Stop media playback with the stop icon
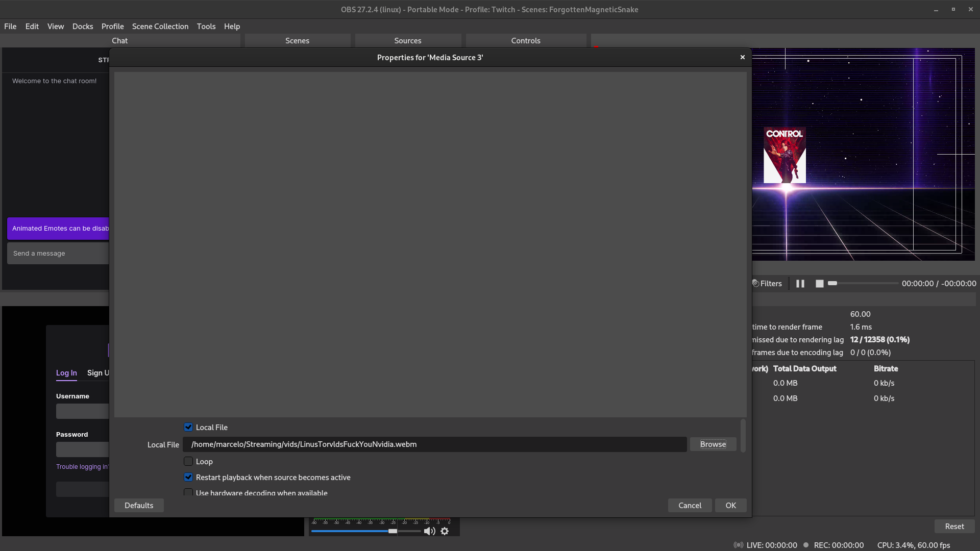Screen dimensions: 980x551 click(819, 283)
